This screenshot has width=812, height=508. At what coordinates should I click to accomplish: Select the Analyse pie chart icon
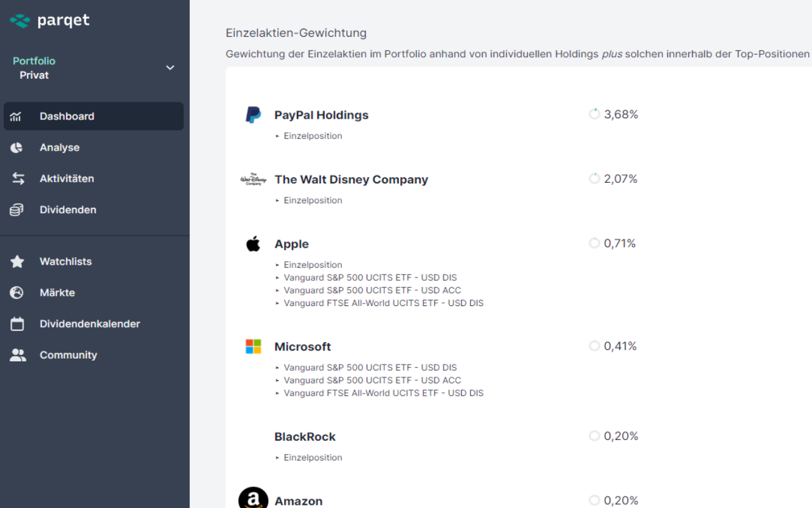[x=16, y=147]
